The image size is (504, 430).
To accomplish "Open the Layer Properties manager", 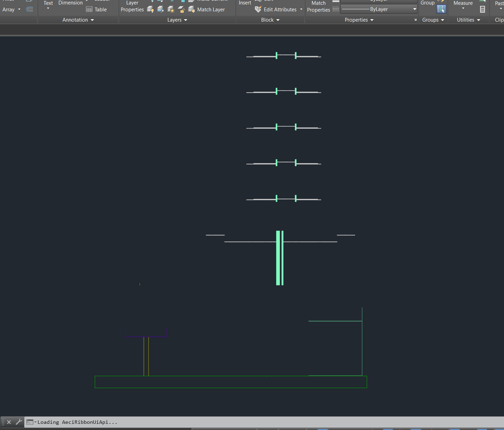I will pyautogui.click(x=132, y=6).
